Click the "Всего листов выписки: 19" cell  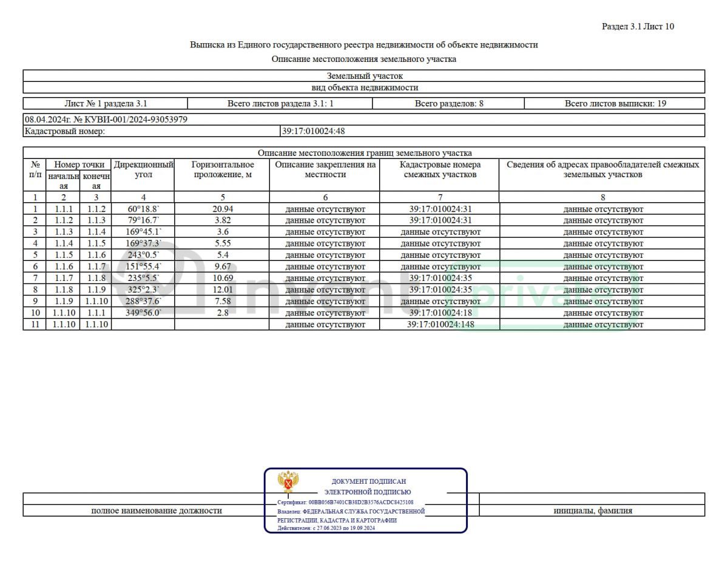point(615,104)
